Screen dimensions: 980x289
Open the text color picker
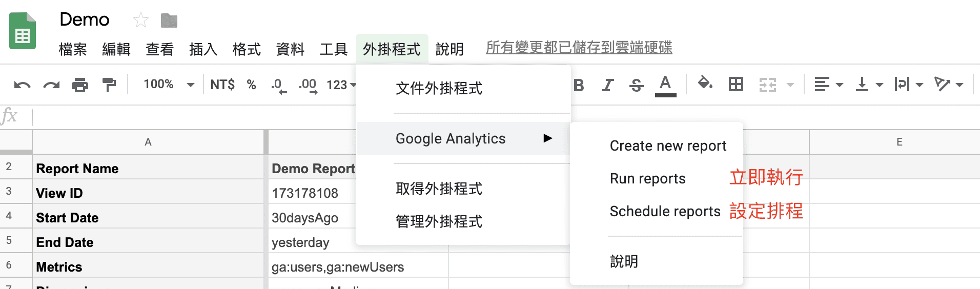pyautogui.click(x=665, y=85)
